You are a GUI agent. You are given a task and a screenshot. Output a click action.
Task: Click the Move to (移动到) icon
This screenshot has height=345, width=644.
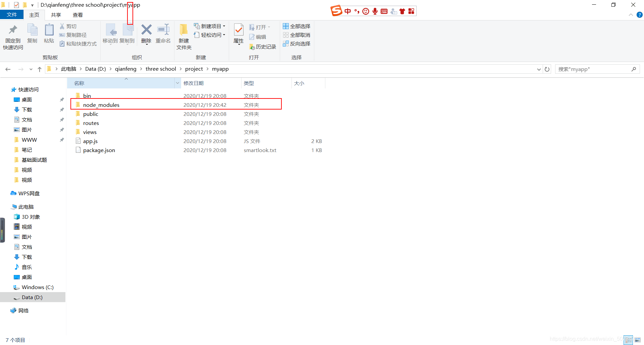coord(111,30)
